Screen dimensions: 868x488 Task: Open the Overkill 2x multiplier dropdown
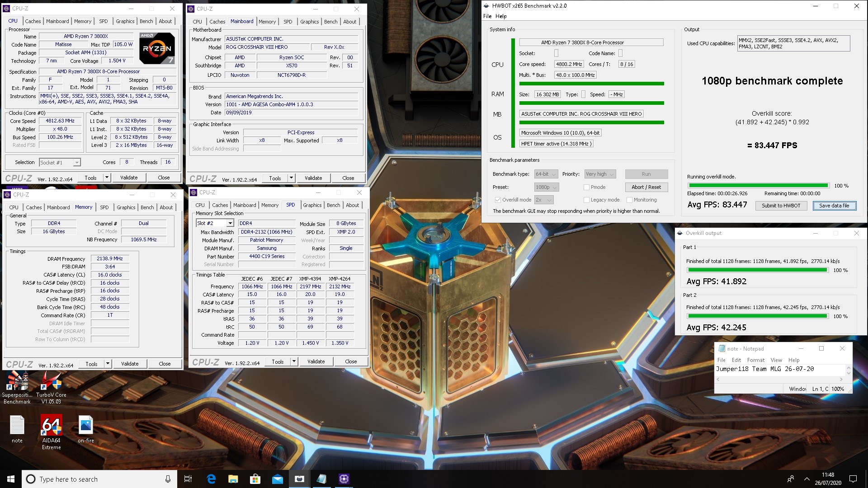pyautogui.click(x=544, y=200)
